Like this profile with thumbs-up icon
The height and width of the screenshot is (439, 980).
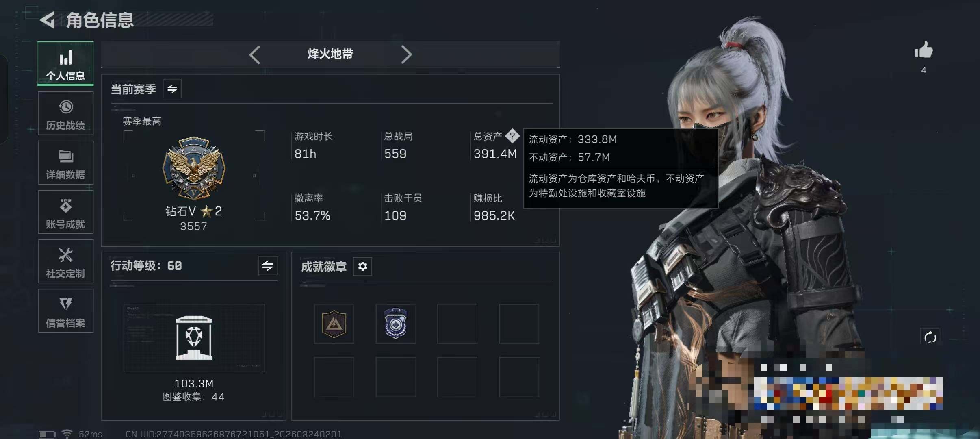click(924, 50)
